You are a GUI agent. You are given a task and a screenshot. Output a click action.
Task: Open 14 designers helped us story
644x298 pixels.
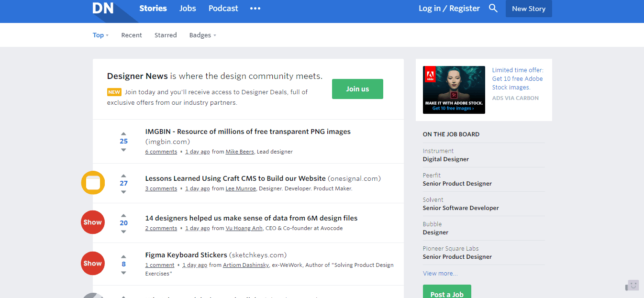[x=251, y=218]
